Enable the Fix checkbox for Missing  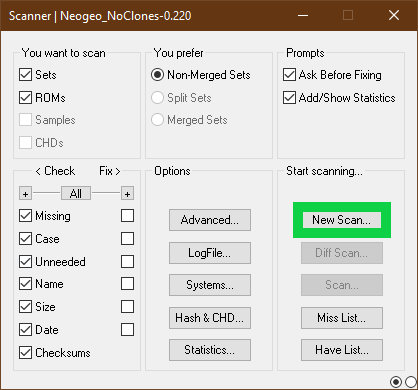[x=127, y=216]
